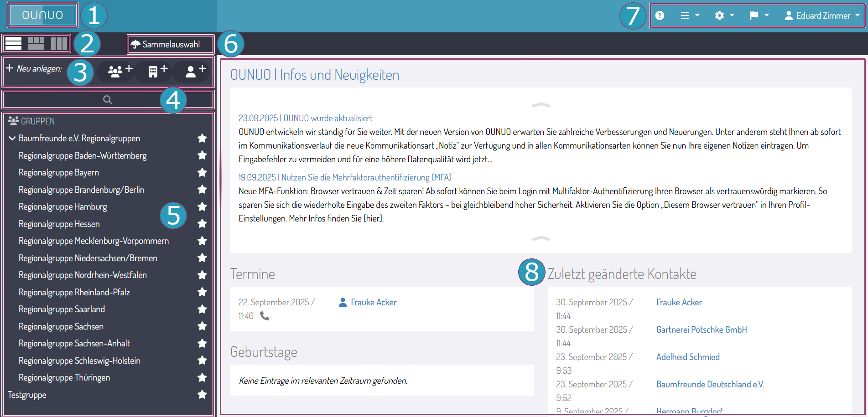Toggle favorite star for Regionalgruppe Saarland
868x417 pixels.
pos(202,309)
